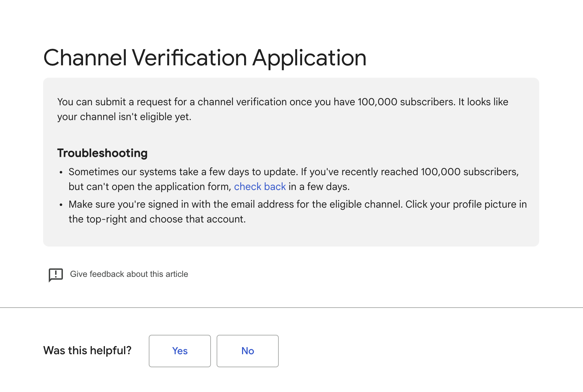The width and height of the screenshot is (583, 392).
Task: Click "your channel isn't eligible yet" text
Action: click(x=124, y=117)
